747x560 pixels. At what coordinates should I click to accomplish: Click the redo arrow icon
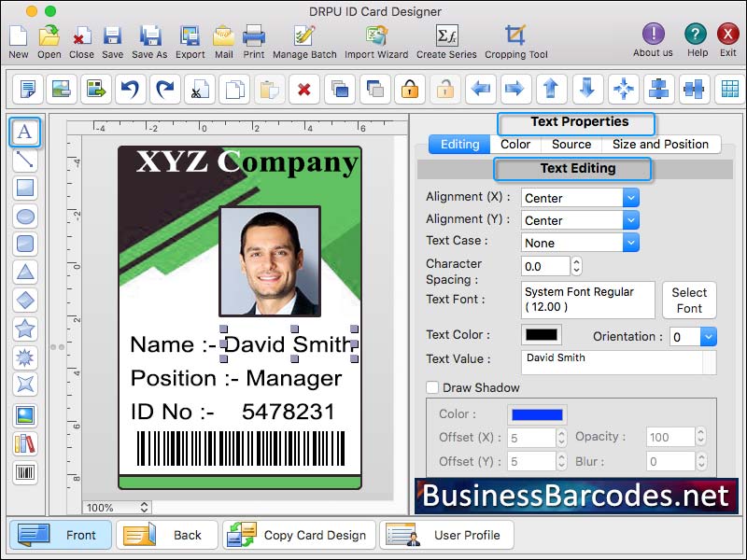(x=165, y=89)
